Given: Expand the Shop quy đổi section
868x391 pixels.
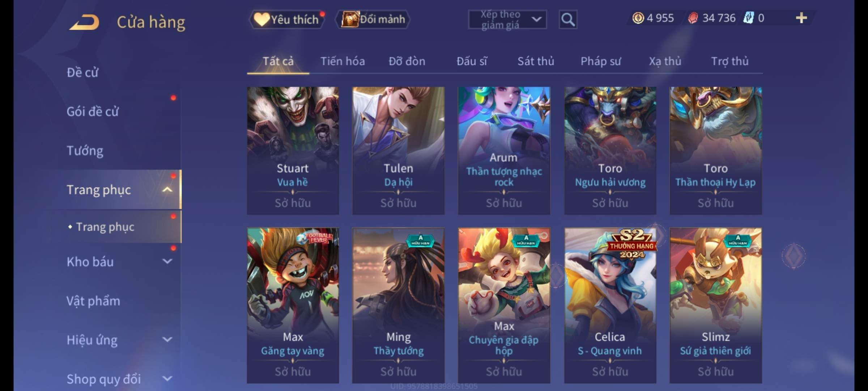Looking at the screenshot, I should point(167,378).
